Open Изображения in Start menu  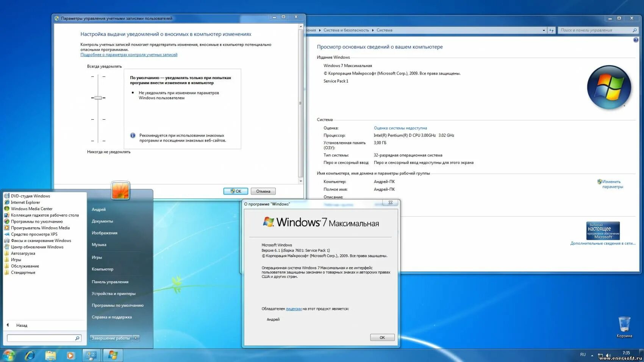tap(105, 233)
